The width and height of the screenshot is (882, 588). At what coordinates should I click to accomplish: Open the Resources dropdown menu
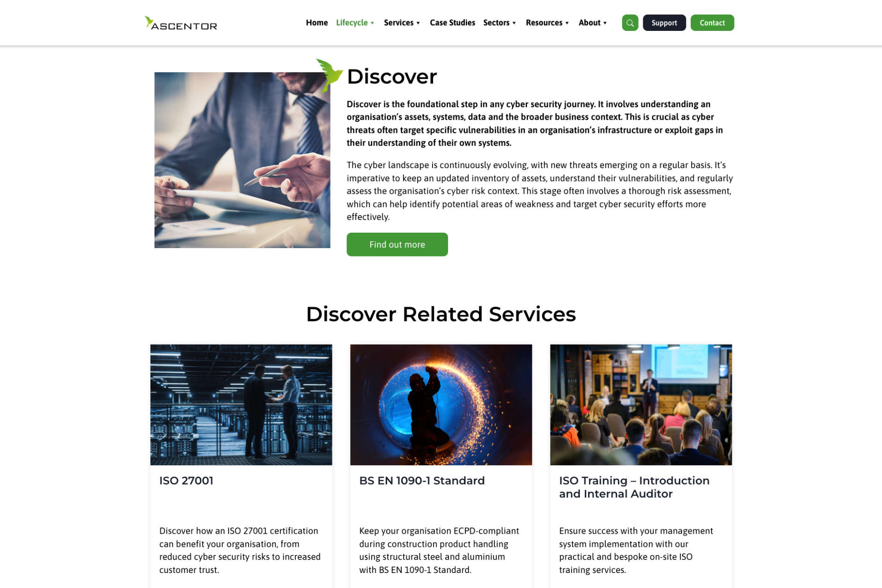point(547,22)
